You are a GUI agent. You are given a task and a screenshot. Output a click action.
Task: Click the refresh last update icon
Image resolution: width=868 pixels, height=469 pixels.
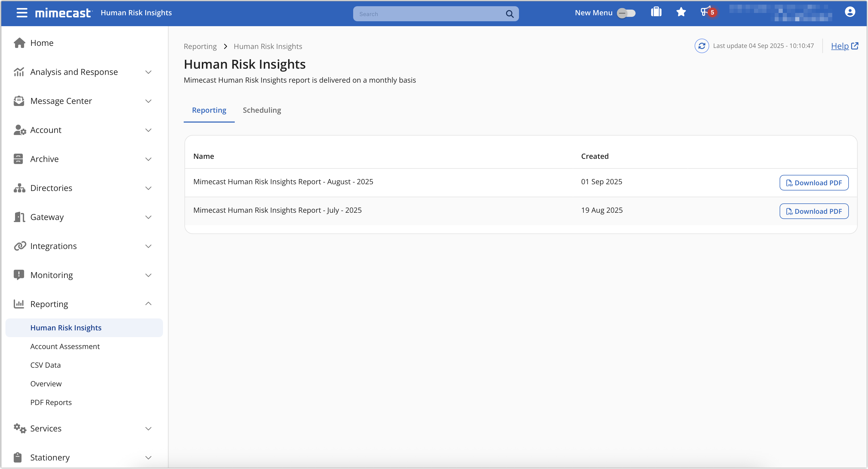[702, 46]
